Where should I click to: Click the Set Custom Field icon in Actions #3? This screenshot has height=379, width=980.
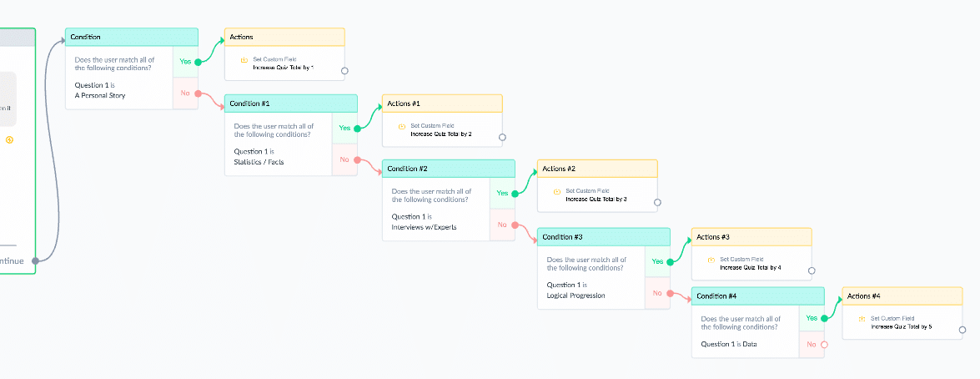711,260
